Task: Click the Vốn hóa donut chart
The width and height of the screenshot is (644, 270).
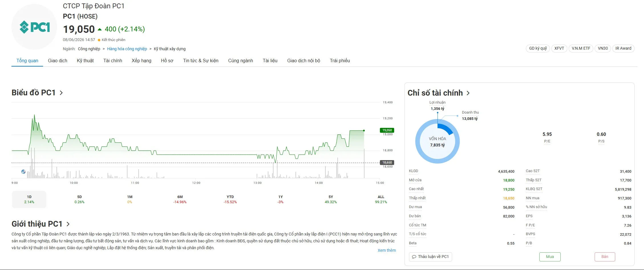Action: coord(438,142)
